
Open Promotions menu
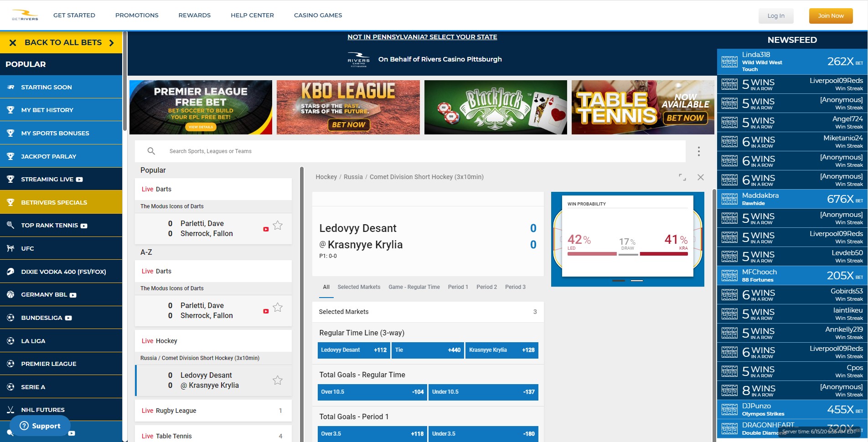click(x=137, y=15)
